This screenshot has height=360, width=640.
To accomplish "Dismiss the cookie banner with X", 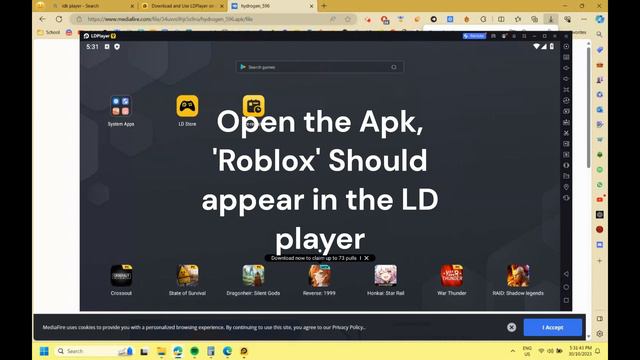I will coord(511,327).
